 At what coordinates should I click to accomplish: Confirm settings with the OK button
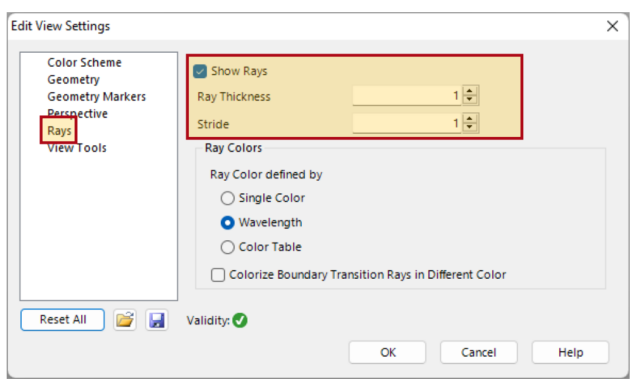coord(387,352)
